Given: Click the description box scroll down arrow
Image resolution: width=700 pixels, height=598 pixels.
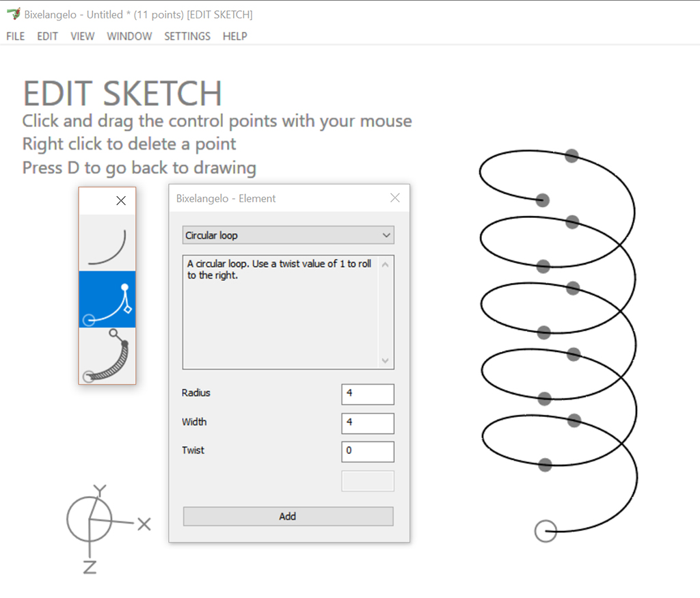Looking at the screenshot, I should pos(386,361).
